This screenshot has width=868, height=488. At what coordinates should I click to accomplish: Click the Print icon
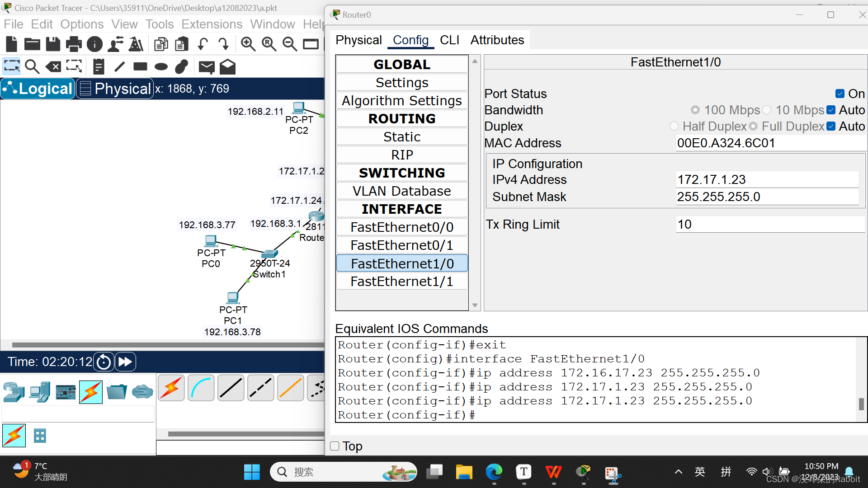click(x=74, y=44)
